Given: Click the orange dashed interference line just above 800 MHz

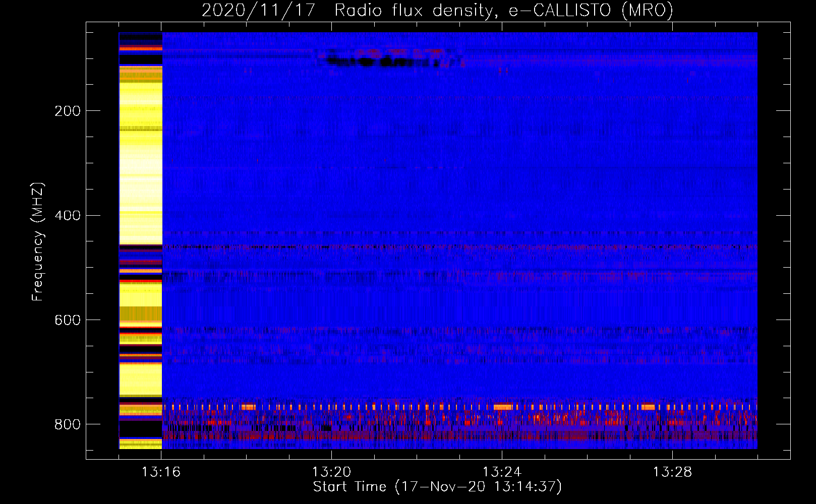Looking at the screenshot, I should pos(459,407).
